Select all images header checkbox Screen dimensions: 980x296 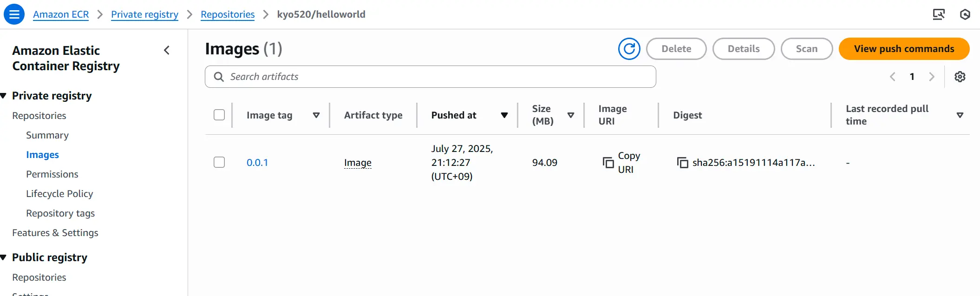pyautogui.click(x=219, y=115)
